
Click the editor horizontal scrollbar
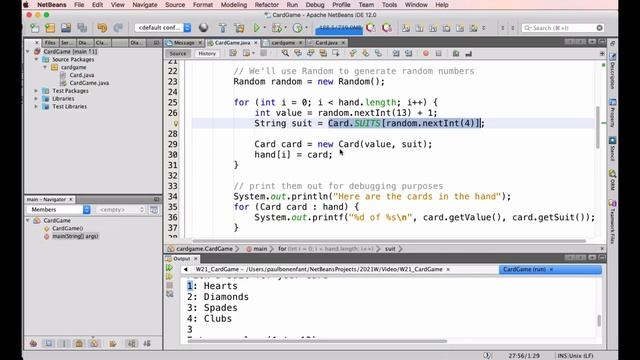390,241
